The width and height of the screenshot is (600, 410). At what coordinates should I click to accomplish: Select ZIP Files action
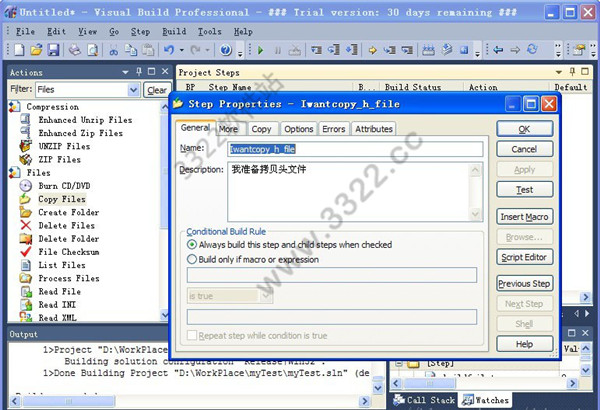pos(59,160)
